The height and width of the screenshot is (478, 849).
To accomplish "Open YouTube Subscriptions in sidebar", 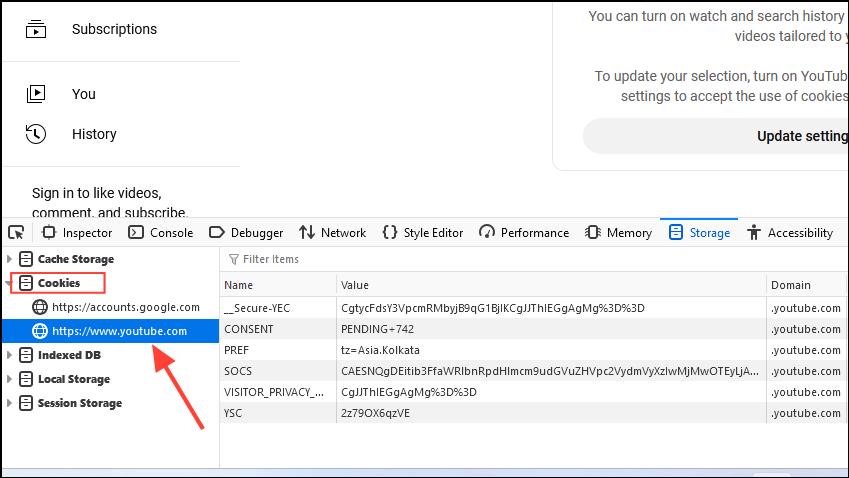I will [x=114, y=29].
